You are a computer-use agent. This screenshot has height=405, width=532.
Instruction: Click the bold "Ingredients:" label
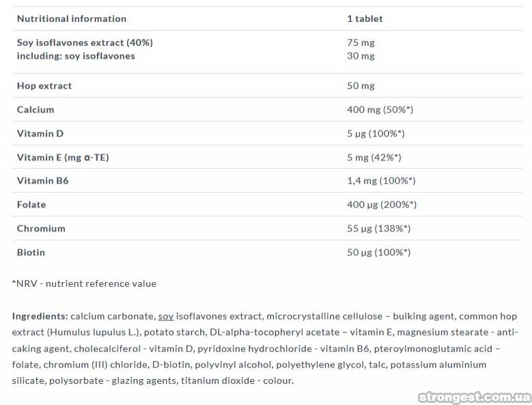coord(40,316)
